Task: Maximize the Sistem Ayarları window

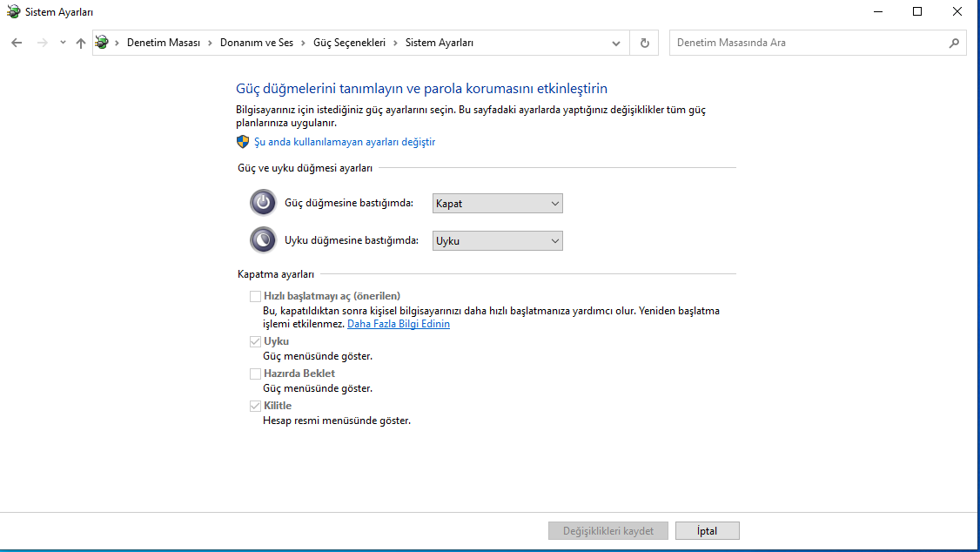Action: [917, 12]
